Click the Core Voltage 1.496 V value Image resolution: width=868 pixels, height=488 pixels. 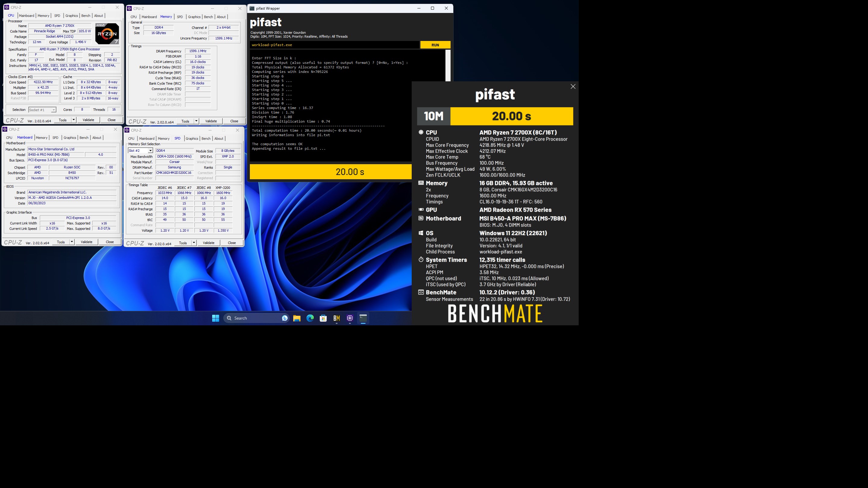[x=81, y=42]
